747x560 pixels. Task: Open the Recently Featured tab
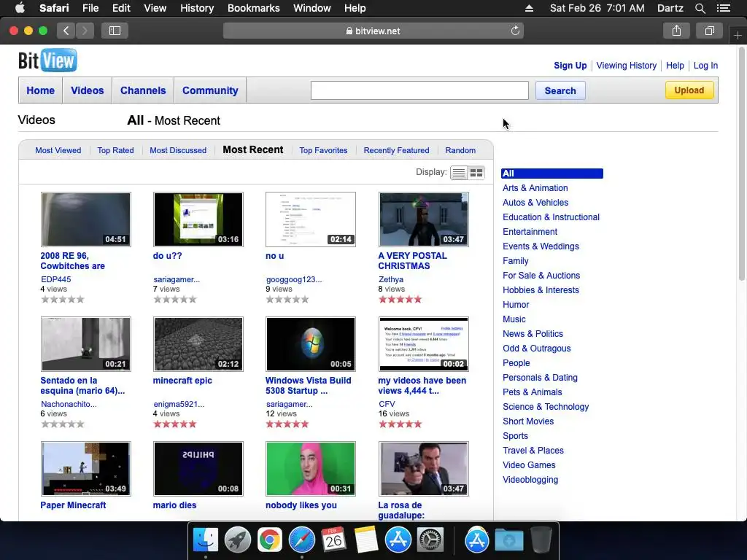[396, 150]
